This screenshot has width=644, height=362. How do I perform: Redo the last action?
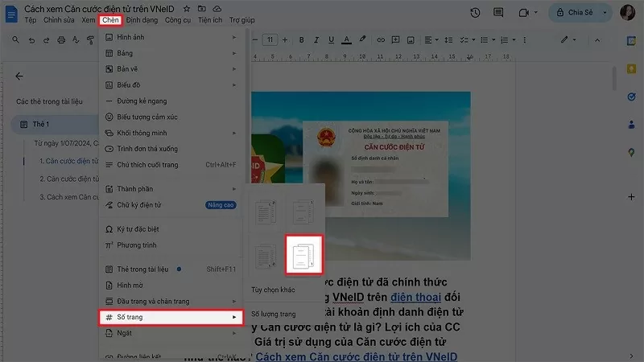point(46,39)
